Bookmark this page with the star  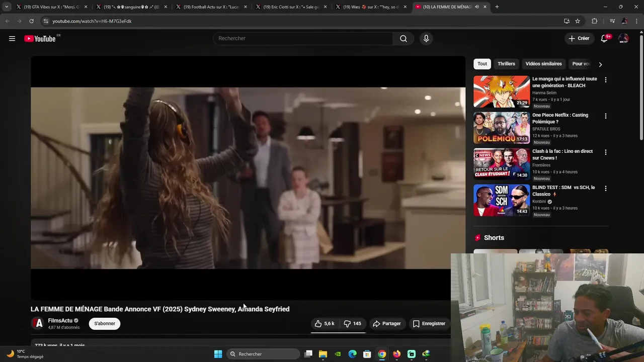pos(578,21)
